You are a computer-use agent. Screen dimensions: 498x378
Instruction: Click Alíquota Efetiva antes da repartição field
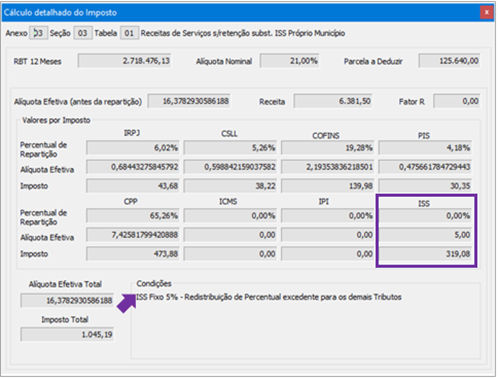pyautogui.click(x=189, y=101)
